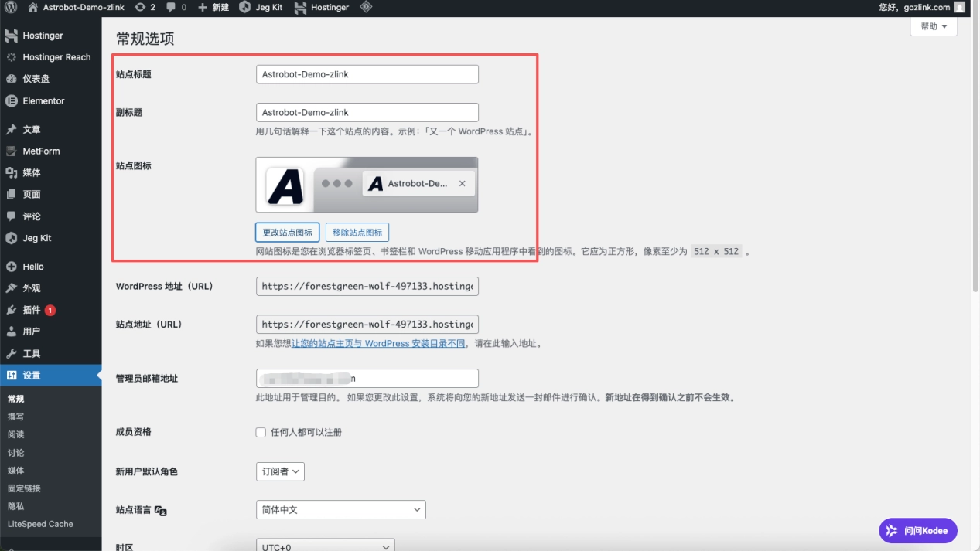Open the comments bubble icon in the admin bar
980x551 pixels.
[x=176, y=7]
